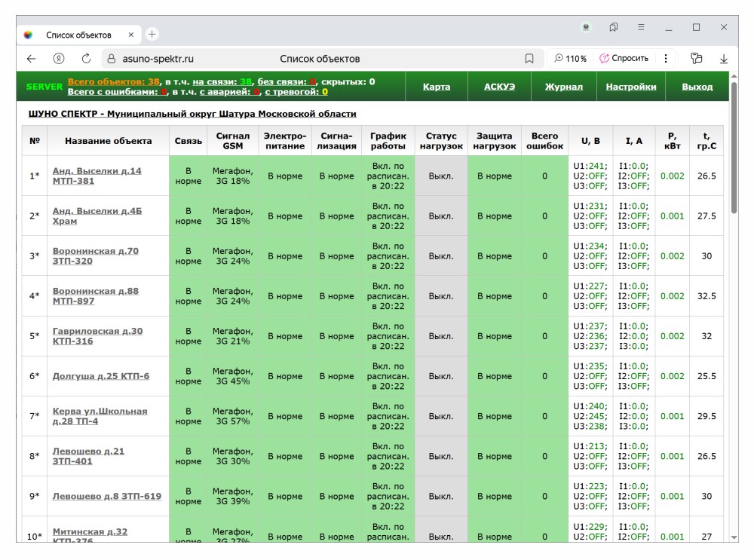Viewport: 754px width, 560px height.
Task: Click the profile avatar icon in title bar
Action: tap(587, 28)
